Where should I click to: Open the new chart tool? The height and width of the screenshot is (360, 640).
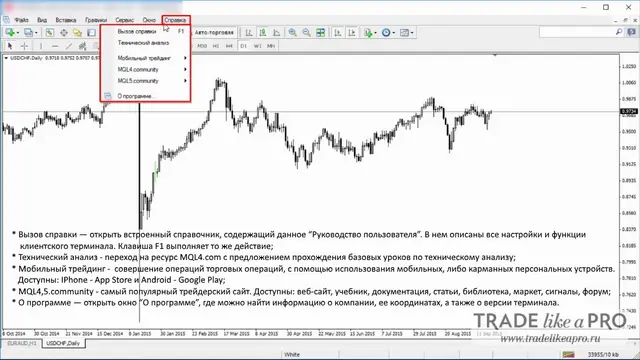tap(10, 33)
